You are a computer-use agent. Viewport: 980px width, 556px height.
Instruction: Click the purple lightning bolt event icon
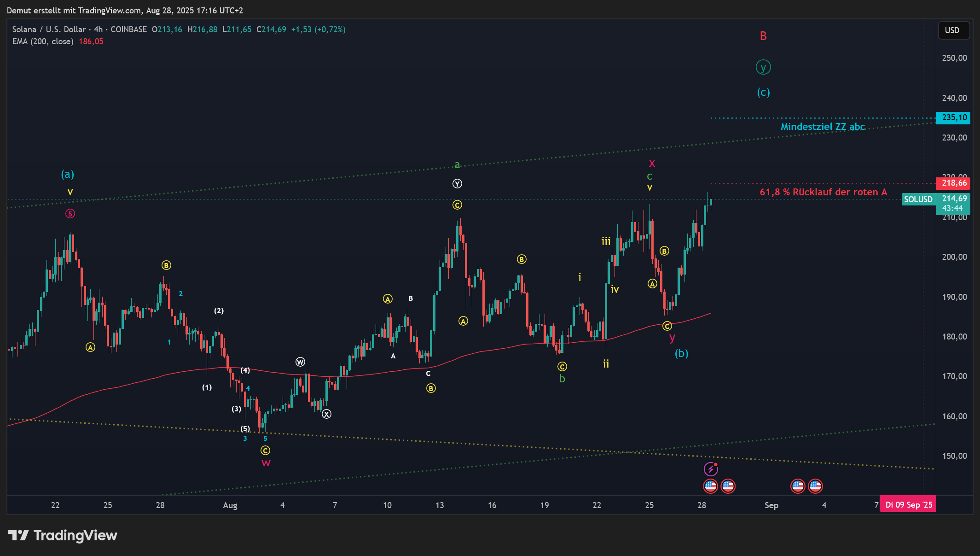711,469
